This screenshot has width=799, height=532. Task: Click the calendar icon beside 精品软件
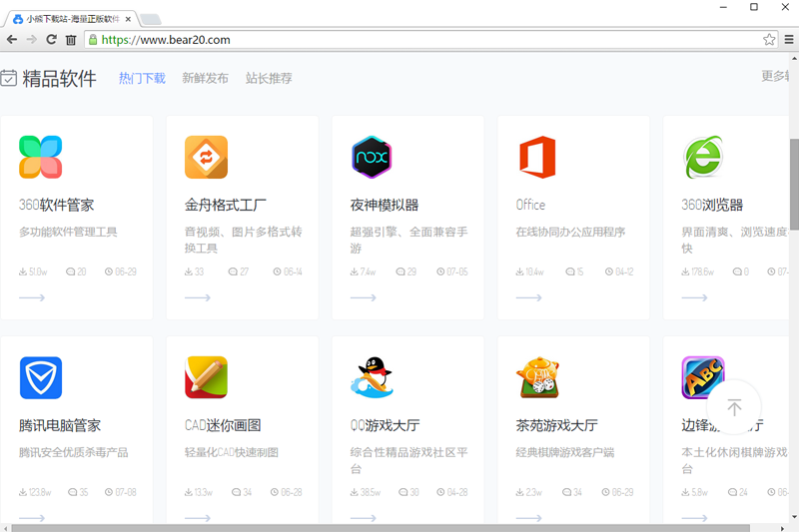coord(8,79)
